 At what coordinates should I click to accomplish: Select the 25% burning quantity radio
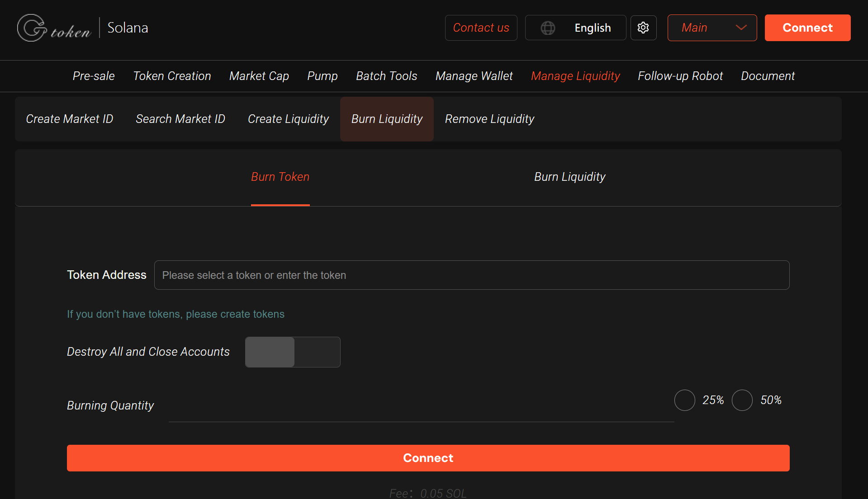click(684, 400)
